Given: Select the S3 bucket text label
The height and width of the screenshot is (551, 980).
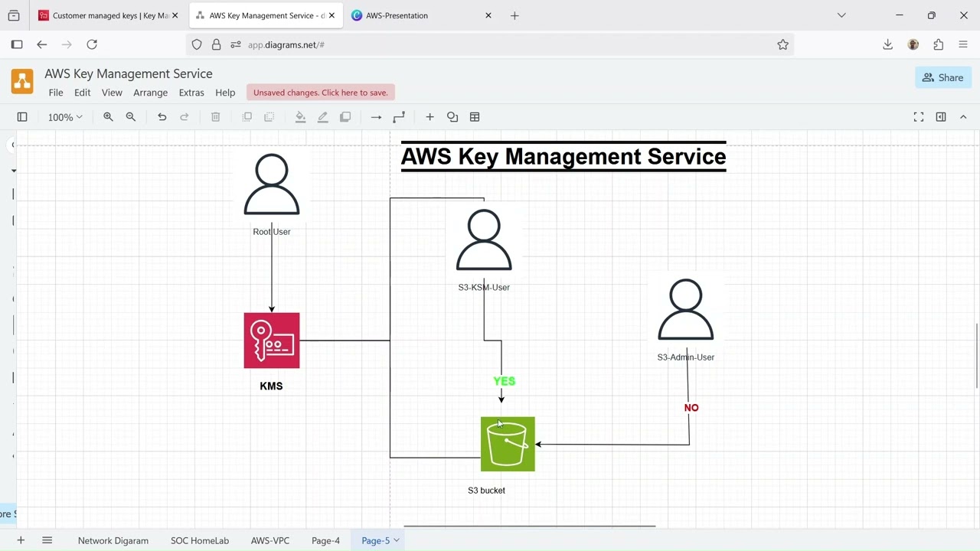Looking at the screenshot, I should [x=486, y=491].
